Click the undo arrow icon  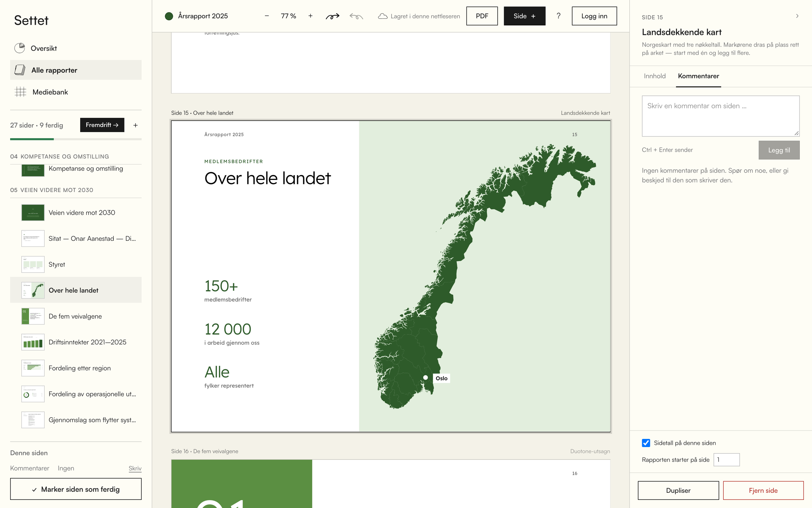pos(356,16)
